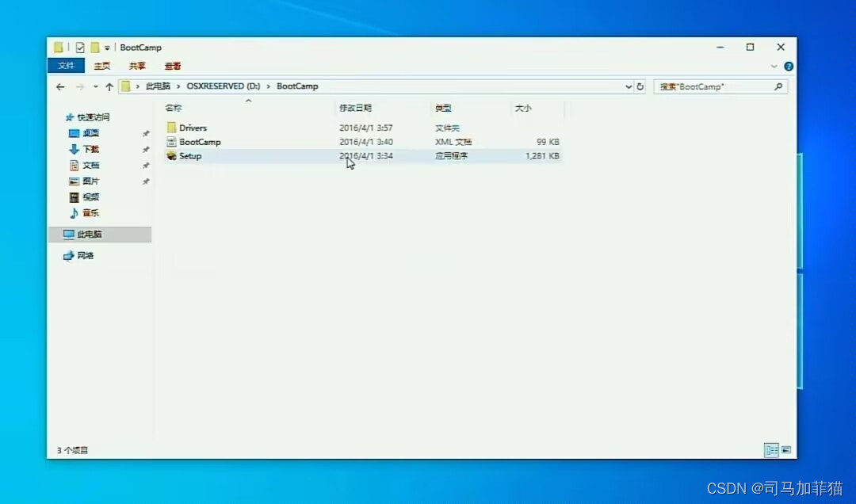Expand address bar history dropdown

pyautogui.click(x=629, y=87)
